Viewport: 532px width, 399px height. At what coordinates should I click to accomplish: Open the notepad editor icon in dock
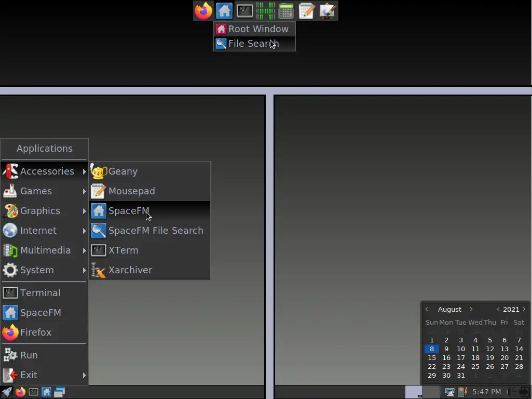pos(307,11)
